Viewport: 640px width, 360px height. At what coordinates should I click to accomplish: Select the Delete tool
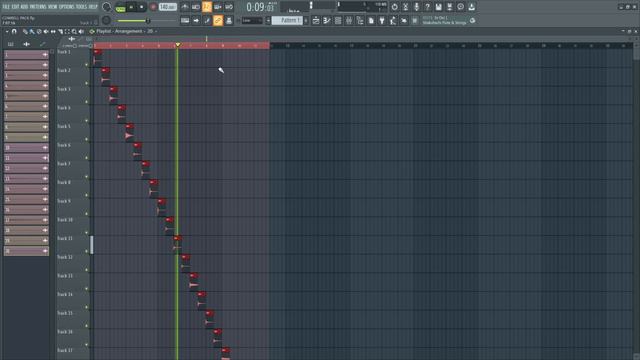click(x=39, y=31)
